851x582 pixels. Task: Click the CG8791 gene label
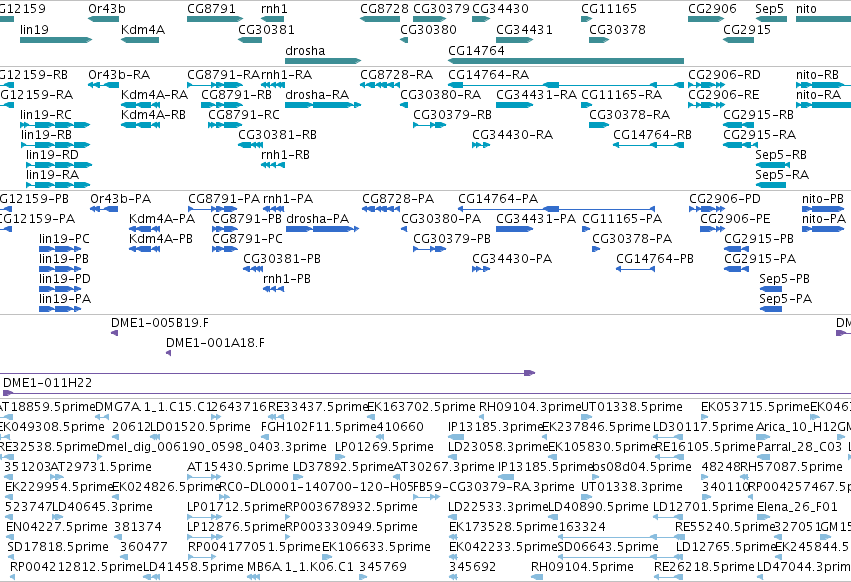click(212, 9)
